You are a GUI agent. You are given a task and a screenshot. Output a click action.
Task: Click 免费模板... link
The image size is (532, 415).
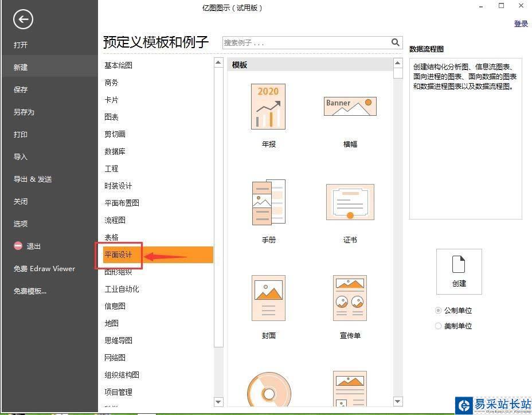tap(30, 291)
